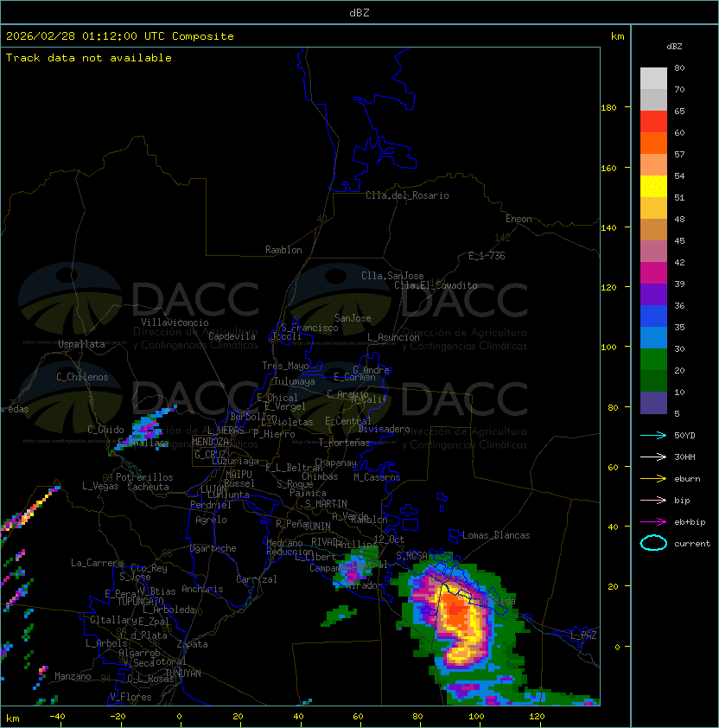Click the 'Potrerillos' map label
This screenshot has width=719, height=728.
(144, 476)
